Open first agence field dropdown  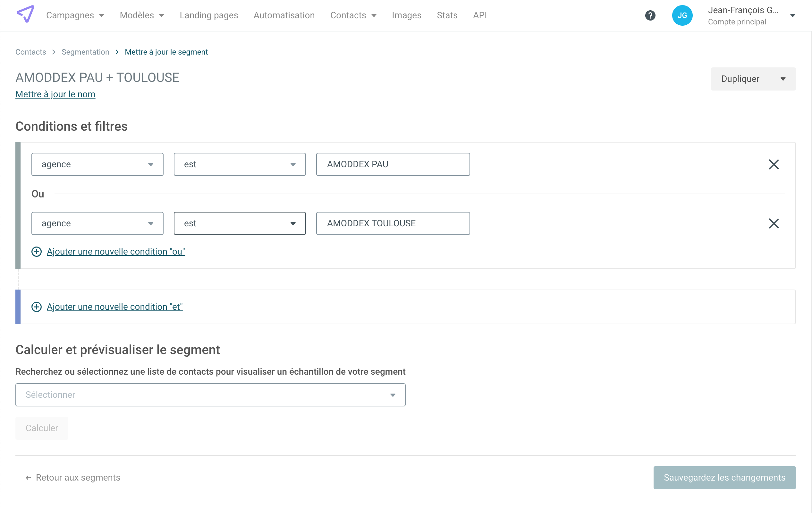pyautogui.click(x=97, y=164)
